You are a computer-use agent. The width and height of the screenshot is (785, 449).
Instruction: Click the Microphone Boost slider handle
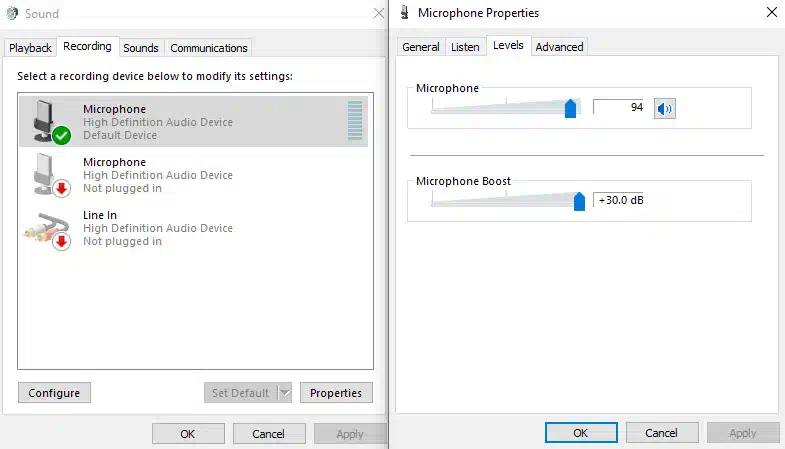pos(579,201)
